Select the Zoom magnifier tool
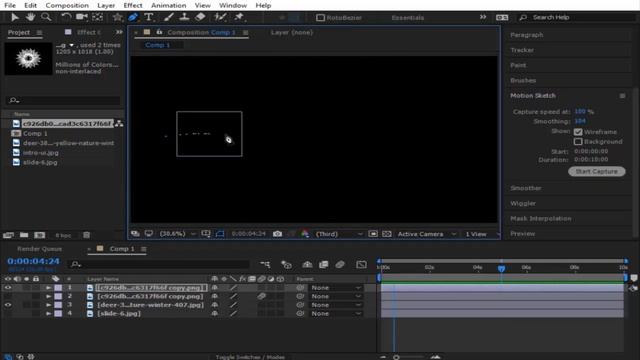Viewport: 640px width, 360px height. coord(46,17)
